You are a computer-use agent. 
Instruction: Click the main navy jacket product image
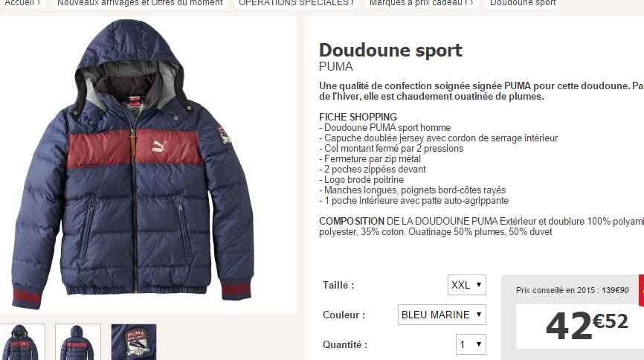133,164
